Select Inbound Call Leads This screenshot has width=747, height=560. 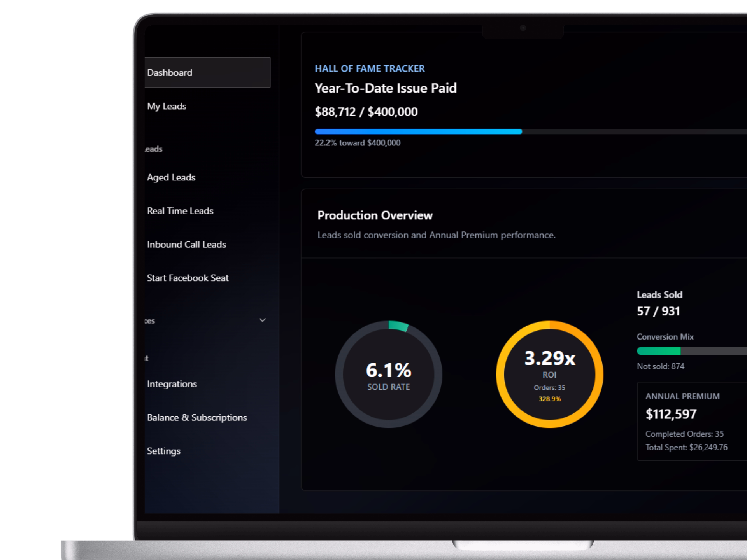pos(187,244)
